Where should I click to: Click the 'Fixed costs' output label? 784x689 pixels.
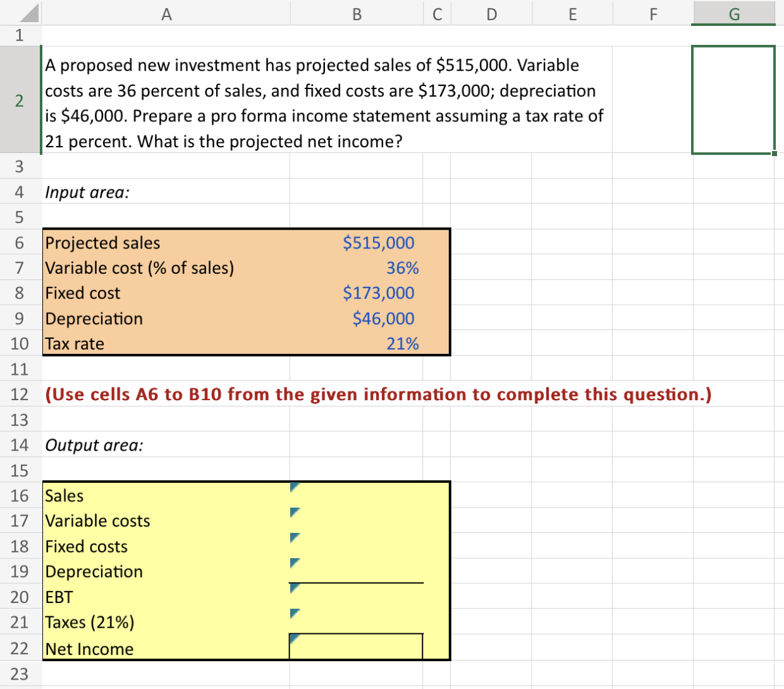(86, 546)
